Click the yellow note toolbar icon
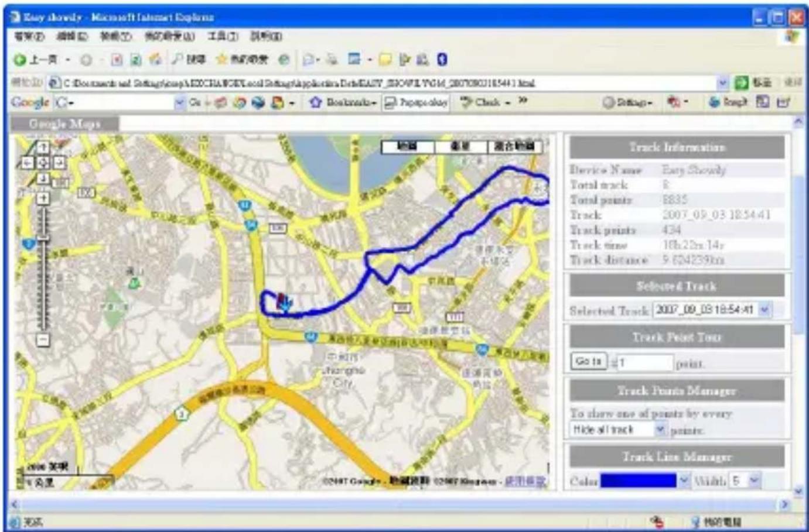 point(385,60)
